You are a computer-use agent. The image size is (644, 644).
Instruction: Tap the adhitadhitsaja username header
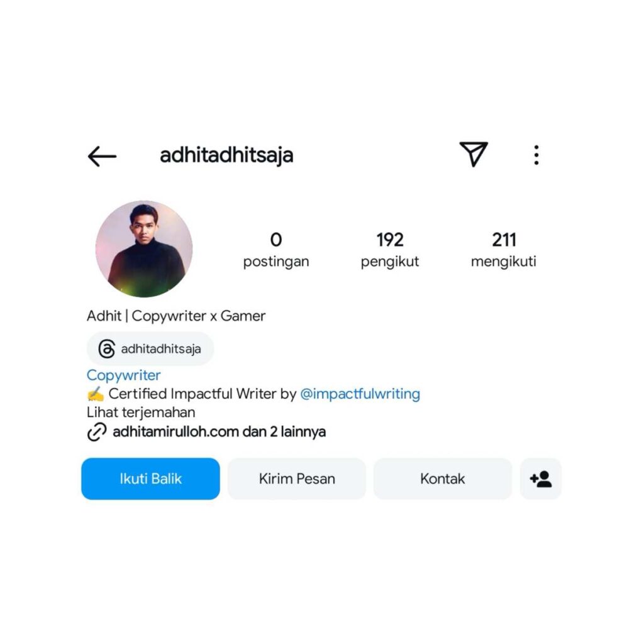(x=226, y=156)
